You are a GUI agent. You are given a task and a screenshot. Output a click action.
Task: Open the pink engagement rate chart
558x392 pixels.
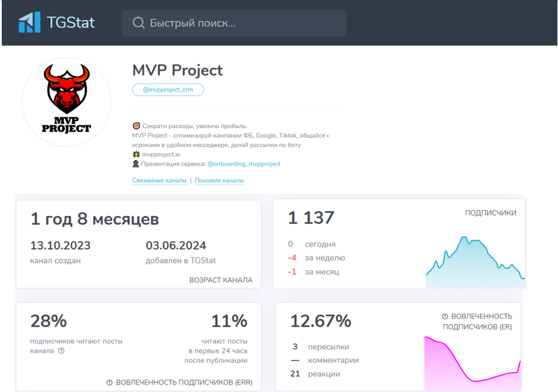coord(472,363)
